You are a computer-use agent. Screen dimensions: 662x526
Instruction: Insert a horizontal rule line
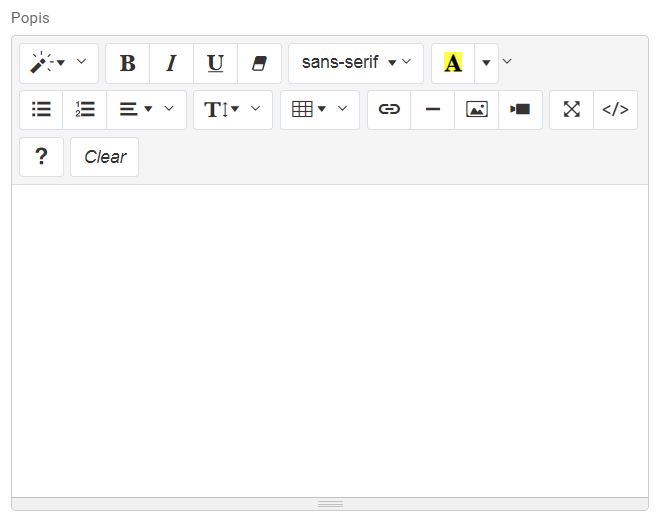tap(433, 110)
